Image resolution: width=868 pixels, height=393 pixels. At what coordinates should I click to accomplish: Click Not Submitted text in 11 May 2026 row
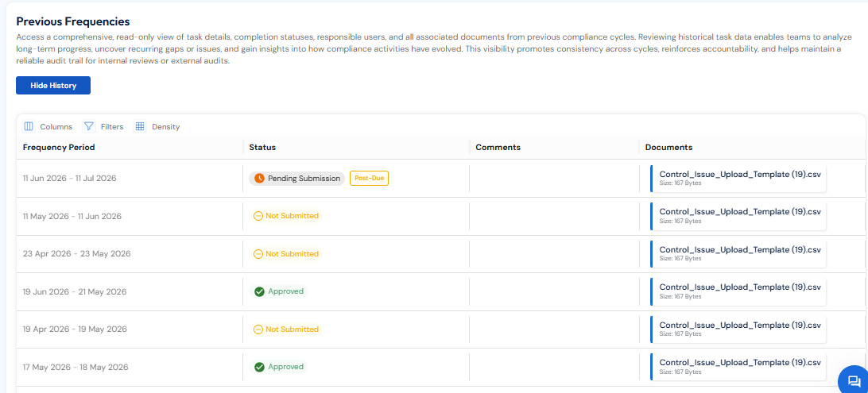coord(293,216)
